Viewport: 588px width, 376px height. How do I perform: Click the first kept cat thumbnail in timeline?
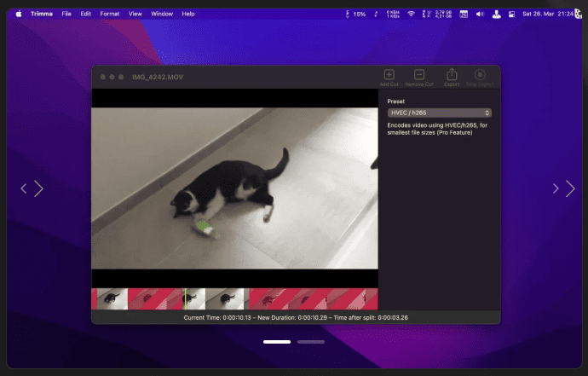coord(112,298)
